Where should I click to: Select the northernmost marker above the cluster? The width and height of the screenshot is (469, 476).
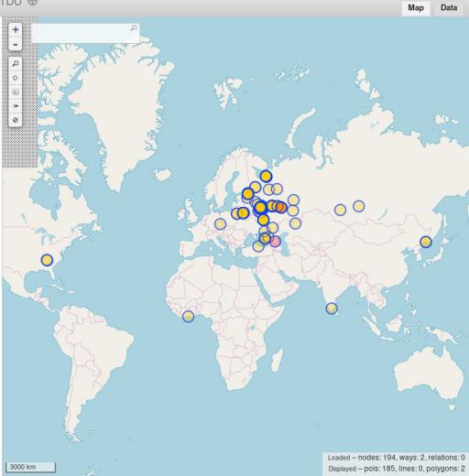point(266,176)
